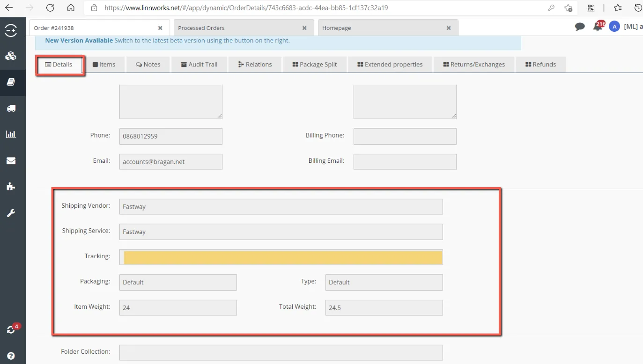Click the lock icon in address bar
This screenshot has width=643, height=364.
tap(94, 8)
